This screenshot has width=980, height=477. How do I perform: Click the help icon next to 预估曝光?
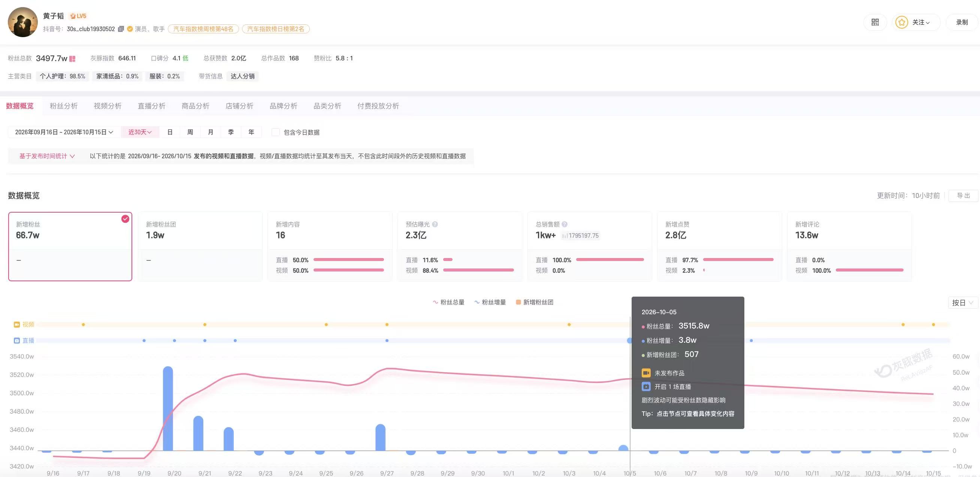(435, 224)
